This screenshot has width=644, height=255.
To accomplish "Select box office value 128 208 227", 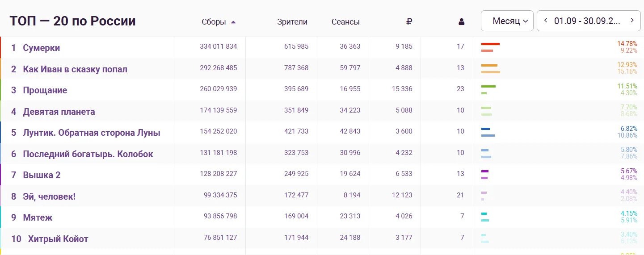I will (219, 174).
